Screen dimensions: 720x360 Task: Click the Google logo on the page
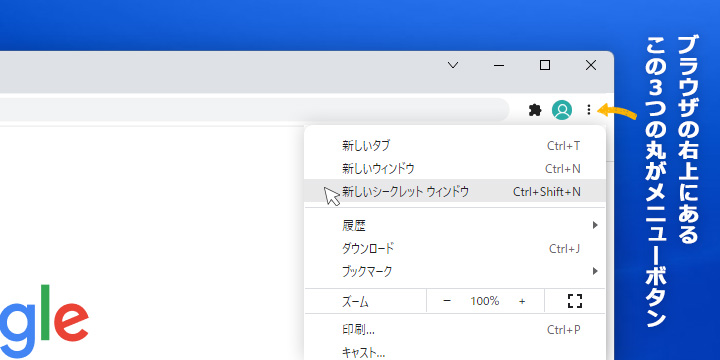(44, 321)
